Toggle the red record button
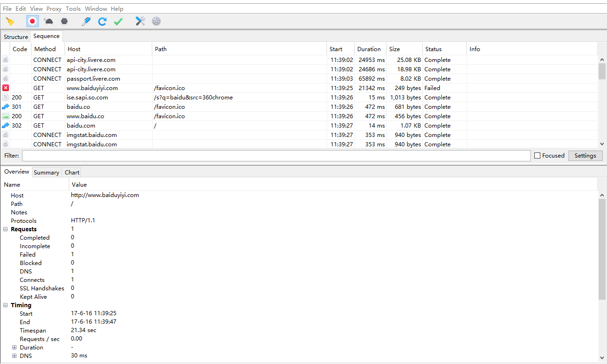This screenshot has height=364, width=607. (x=32, y=21)
